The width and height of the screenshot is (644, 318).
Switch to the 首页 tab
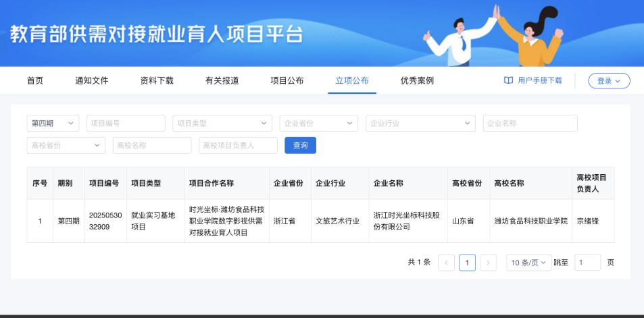pyautogui.click(x=35, y=80)
